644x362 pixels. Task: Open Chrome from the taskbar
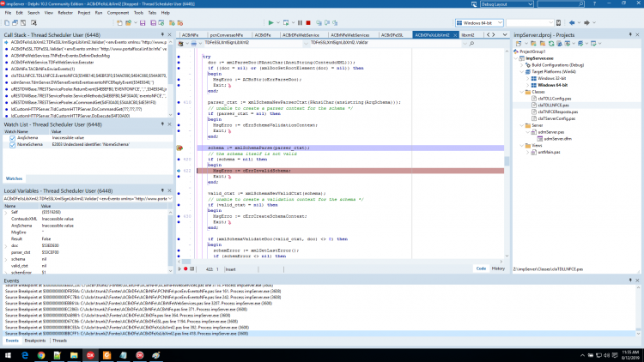click(41, 355)
